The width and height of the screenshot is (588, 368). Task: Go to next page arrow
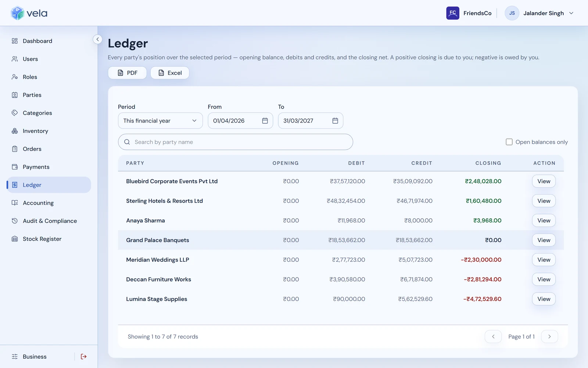(x=549, y=337)
